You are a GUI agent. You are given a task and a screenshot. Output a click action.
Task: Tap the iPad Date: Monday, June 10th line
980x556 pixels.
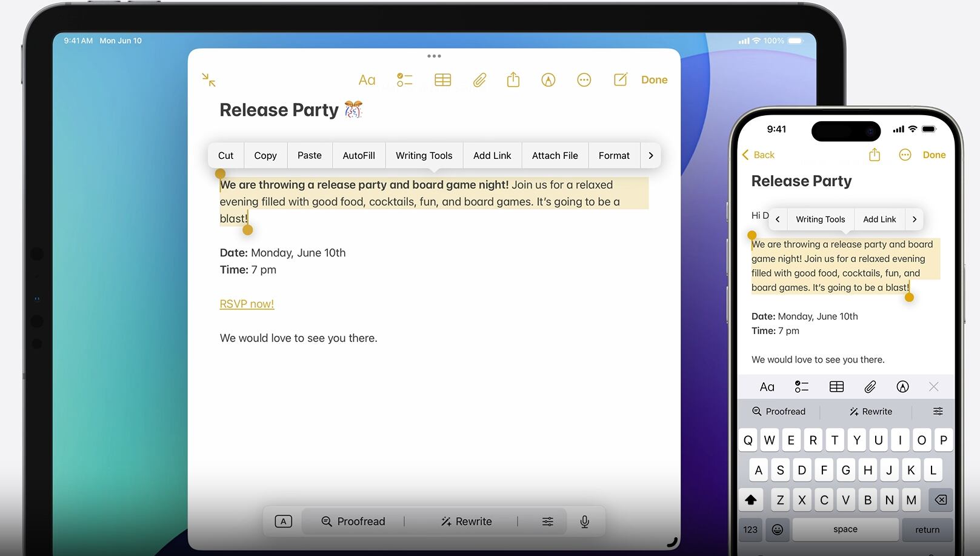282,253
